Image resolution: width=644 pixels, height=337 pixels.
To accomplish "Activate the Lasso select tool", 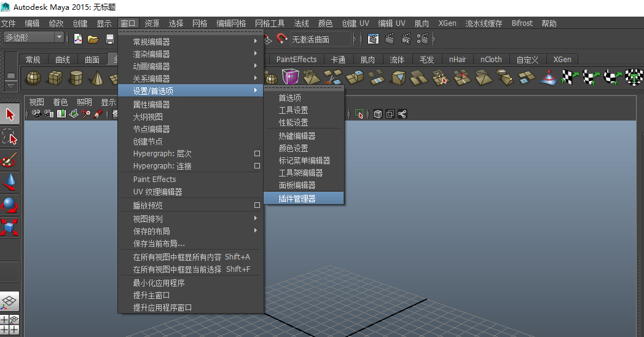I will click(10, 137).
